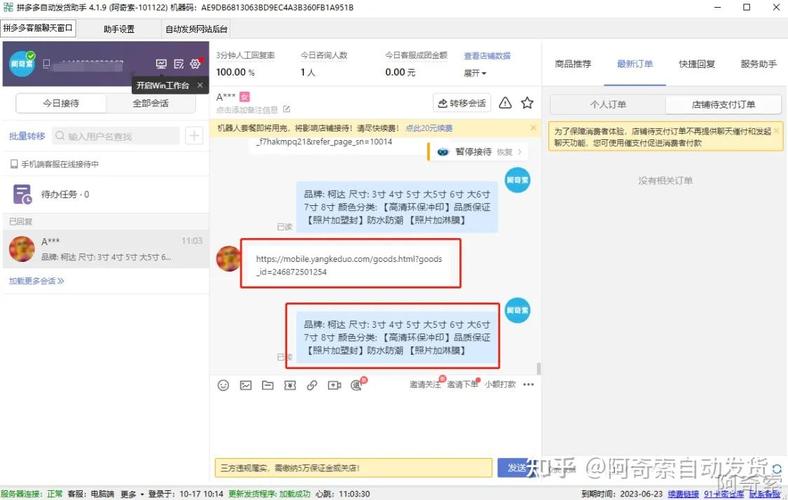The width and height of the screenshot is (788, 500).
Task: Click the goods URL message link
Action: tap(349, 265)
